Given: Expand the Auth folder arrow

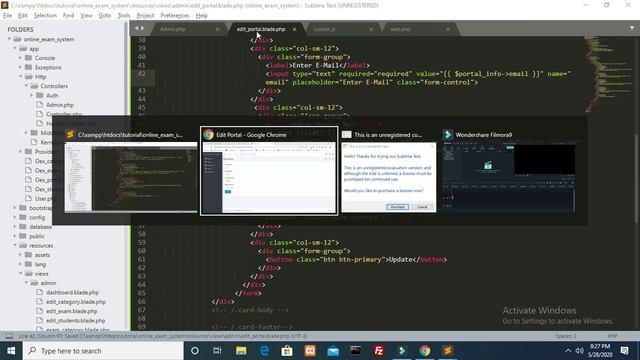Looking at the screenshot, I should pos(31,96).
